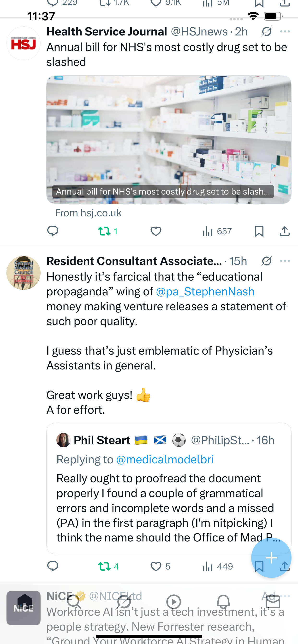Open the @pa_StephenNash mention link
The height and width of the screenshot is (644, 298).
point(205,292)
